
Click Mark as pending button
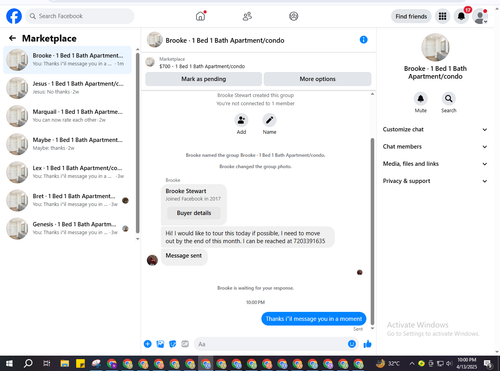(x=203, y=79)
